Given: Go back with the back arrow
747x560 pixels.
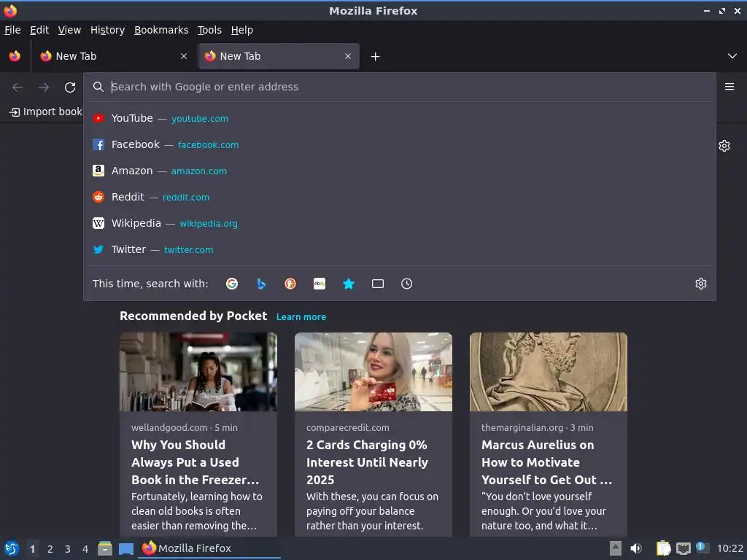Looking at the screenshot, I should (x=18, y=87).
